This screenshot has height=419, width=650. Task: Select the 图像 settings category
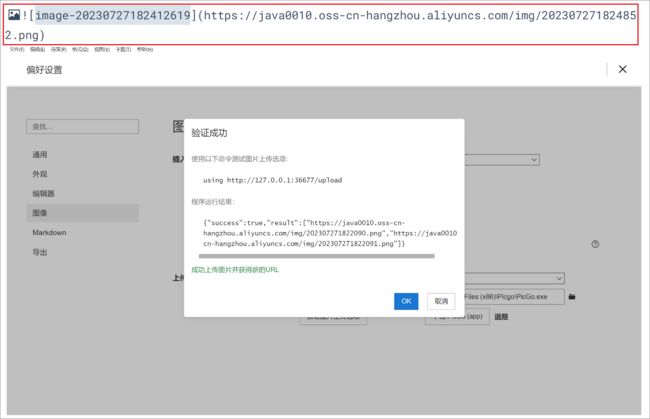(x=82, y=213)
